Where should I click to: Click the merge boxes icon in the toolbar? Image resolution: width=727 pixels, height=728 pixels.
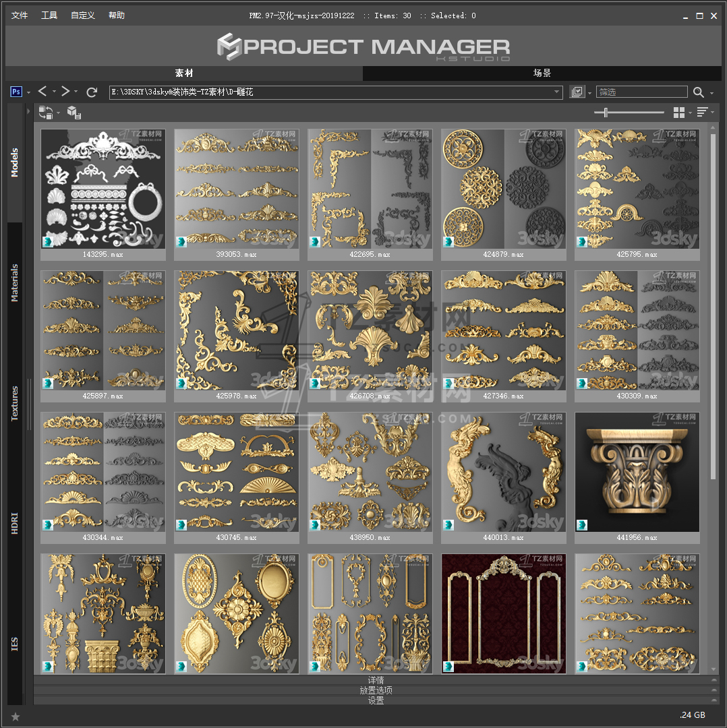point(74,113)
